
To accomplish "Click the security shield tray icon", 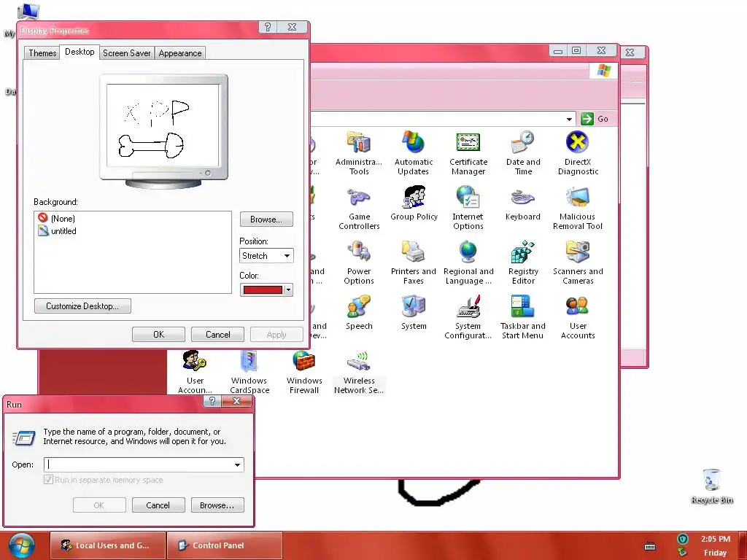I will pos(683,539).
